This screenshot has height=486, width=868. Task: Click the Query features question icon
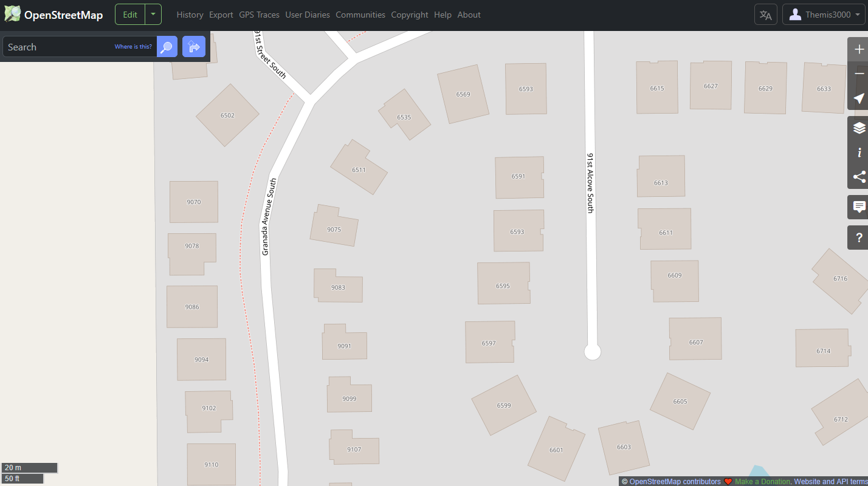tap(858, 238)
